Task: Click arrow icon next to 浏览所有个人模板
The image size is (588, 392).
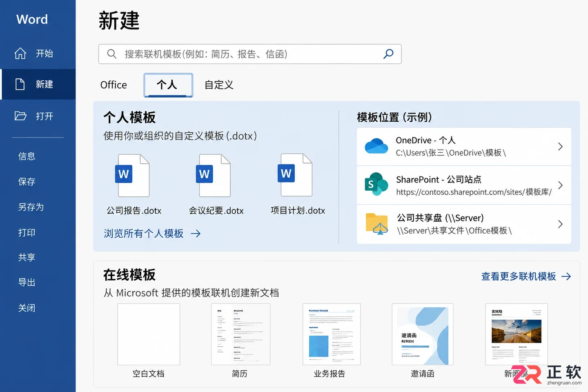Action: click(x=196, y=234)
